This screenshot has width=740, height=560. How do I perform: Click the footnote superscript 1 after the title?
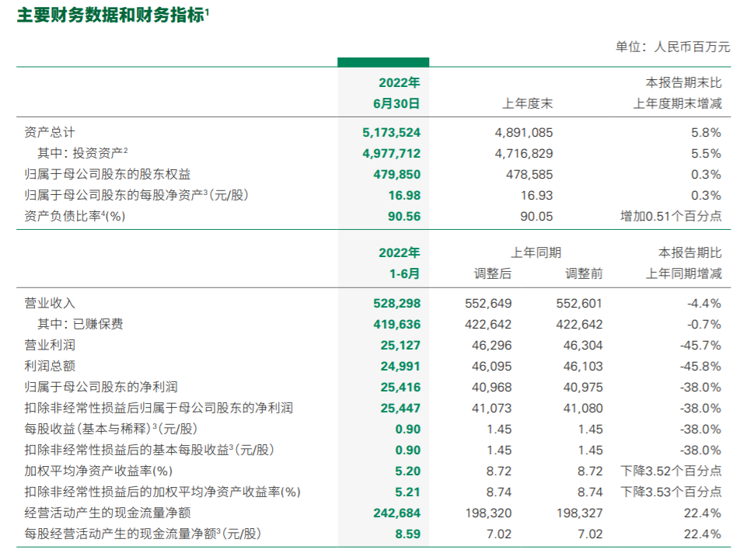pyautogui.click(x=208, y=10)
